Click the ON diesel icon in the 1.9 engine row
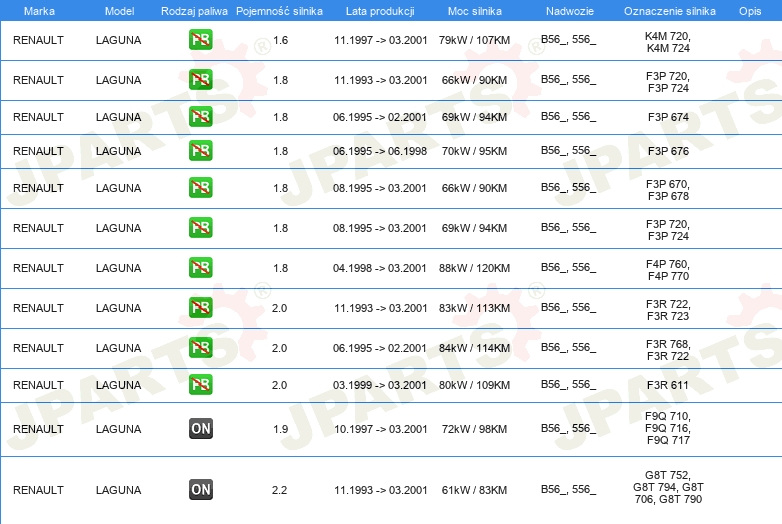The height and width of the screenshot is (524, 782). [201, 428]
